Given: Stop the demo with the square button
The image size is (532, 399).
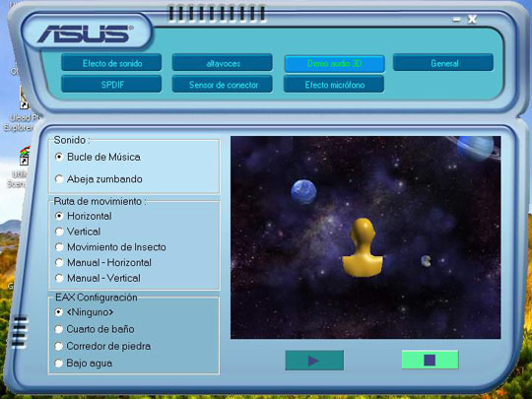Looking at the screenshot, I should coord(430,360).
